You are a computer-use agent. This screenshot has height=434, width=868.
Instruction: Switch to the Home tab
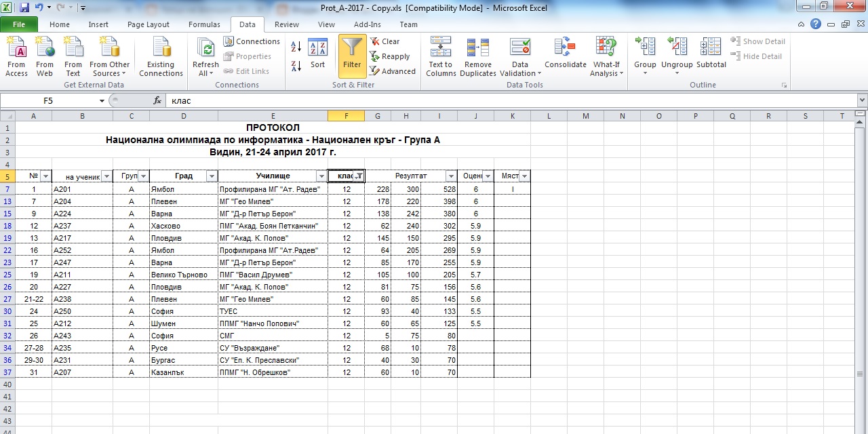60,24
